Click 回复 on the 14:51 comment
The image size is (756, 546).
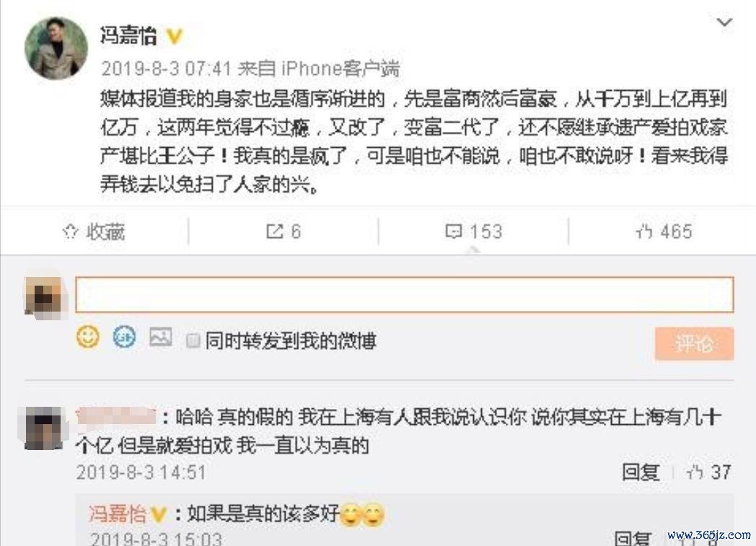pyautogui.click(x=641, y=472)
